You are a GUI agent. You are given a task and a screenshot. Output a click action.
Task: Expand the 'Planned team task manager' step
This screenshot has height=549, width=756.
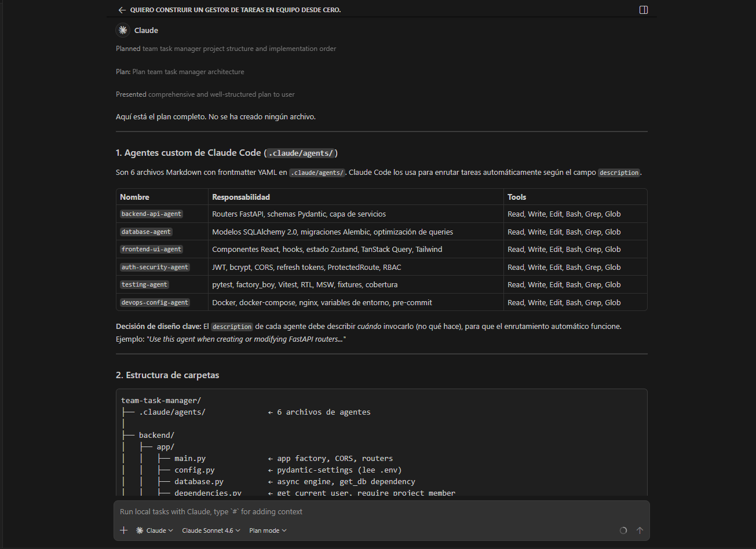[226, 49]
